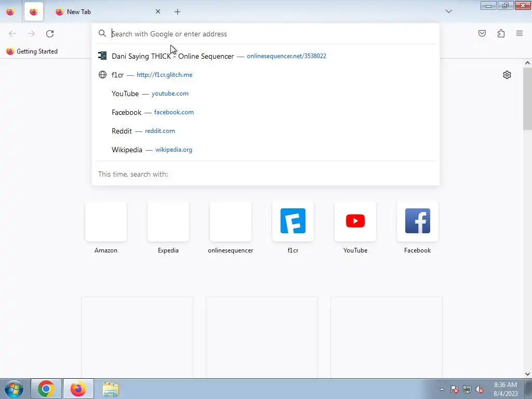
Task: Choose the Reddit reddit.com suggestion
Action: pos(265,130)
